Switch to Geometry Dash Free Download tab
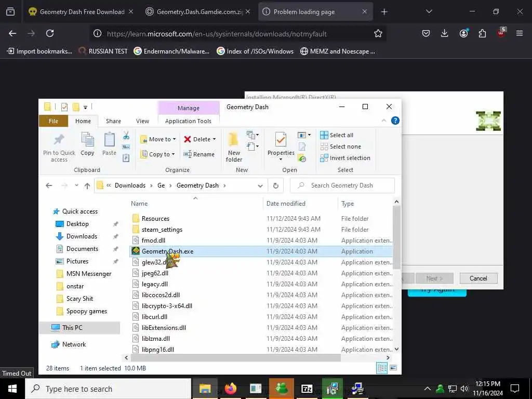The width and height of the screenshot is (532, 399). tap(82, 12)
